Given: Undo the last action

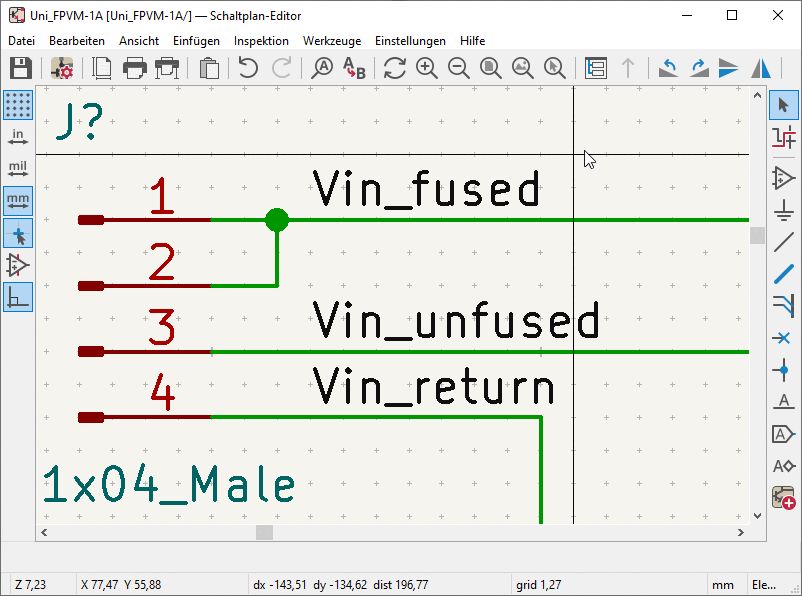Looking at the screenshot, I should click(248, 68).
